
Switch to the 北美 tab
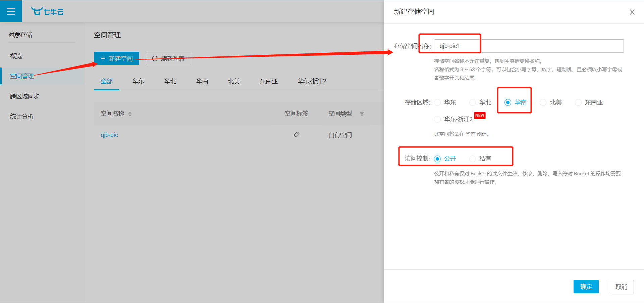tap(234, 81)
